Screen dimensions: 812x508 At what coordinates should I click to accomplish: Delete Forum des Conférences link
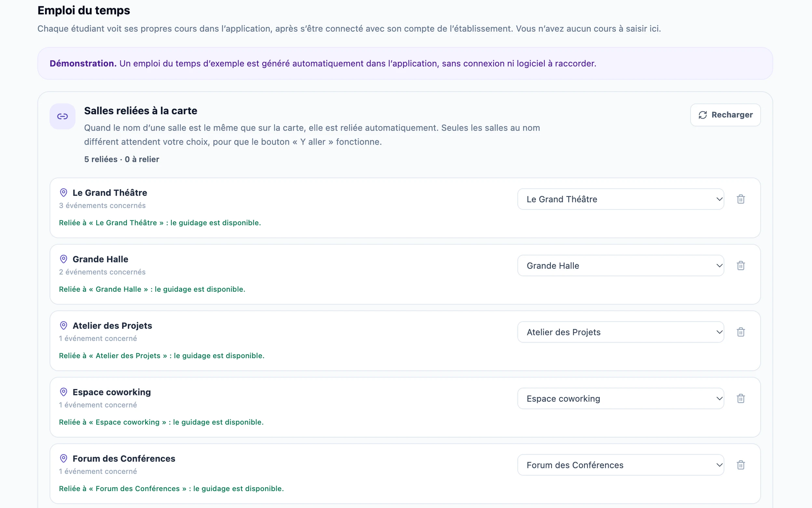pyautogui.click(x=740, y=465)
